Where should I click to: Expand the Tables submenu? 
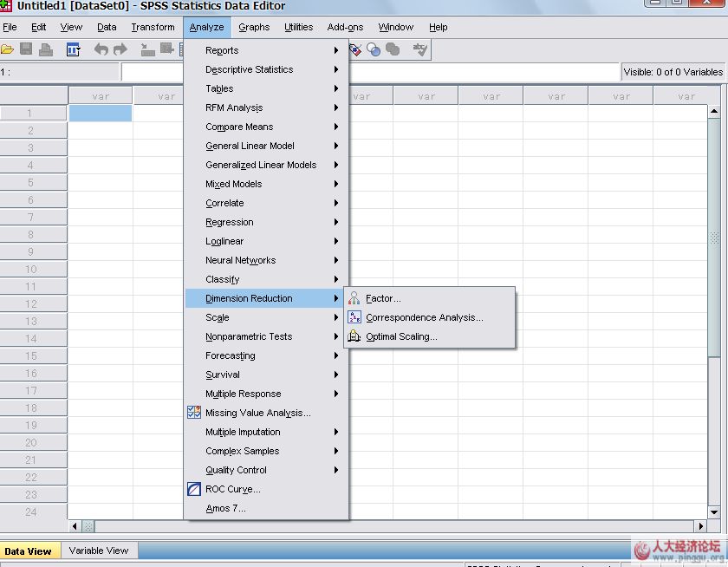point(267,88)
